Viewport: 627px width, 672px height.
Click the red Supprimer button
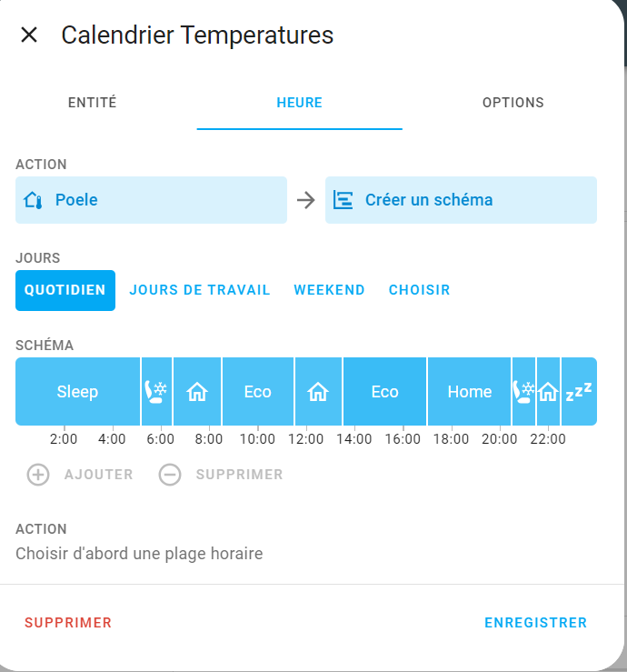click(68, 623)
